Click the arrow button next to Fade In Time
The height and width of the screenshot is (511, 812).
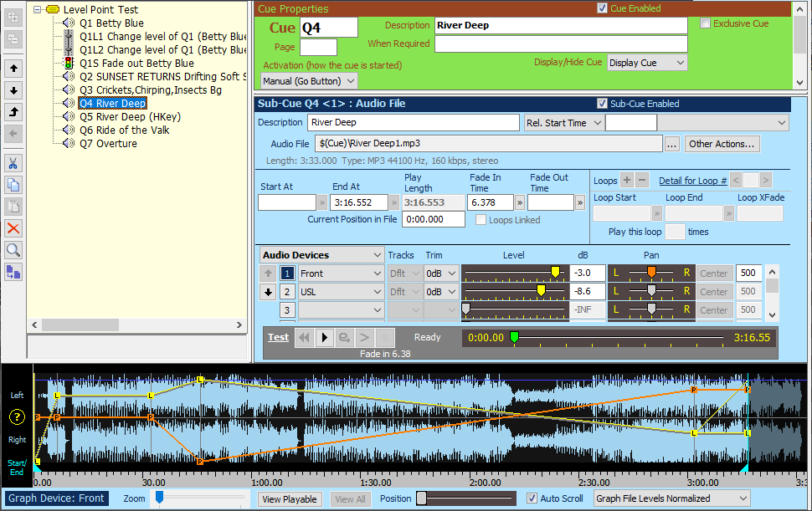pos(519,202)
